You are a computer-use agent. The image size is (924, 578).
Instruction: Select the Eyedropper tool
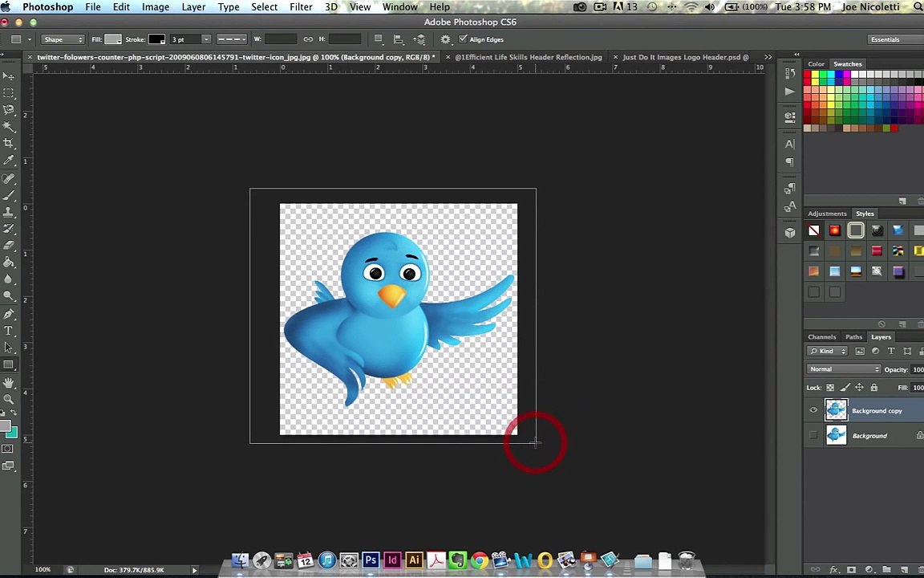(x=8, y=160)
